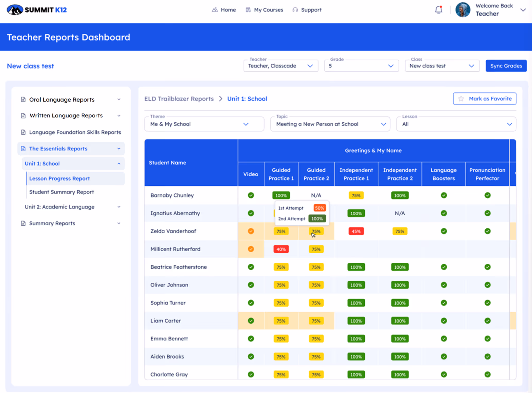532x393 pixels.
Task: Click the Unit 1: School breadcrumb
Action: point(247,99)
